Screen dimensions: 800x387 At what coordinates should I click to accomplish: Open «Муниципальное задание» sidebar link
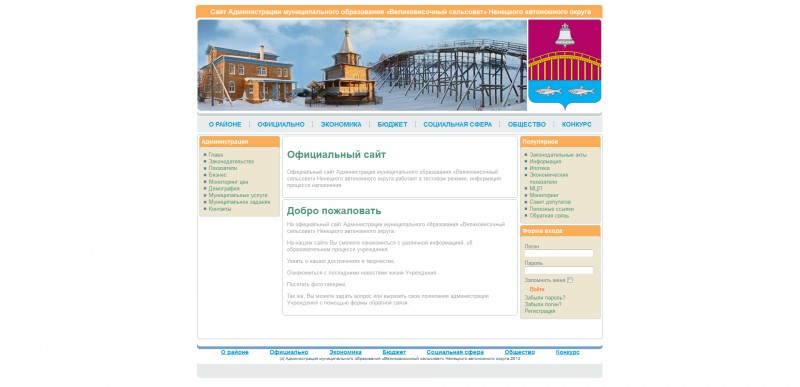point(239,202)
